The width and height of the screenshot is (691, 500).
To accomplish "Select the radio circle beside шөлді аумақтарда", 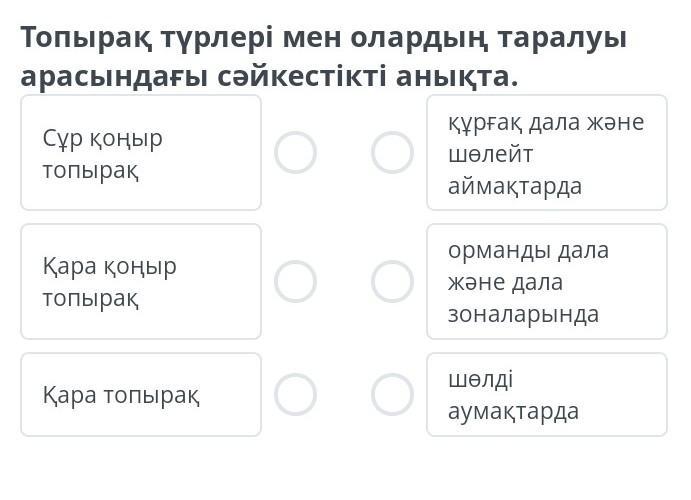I will (x=392, y=394).
